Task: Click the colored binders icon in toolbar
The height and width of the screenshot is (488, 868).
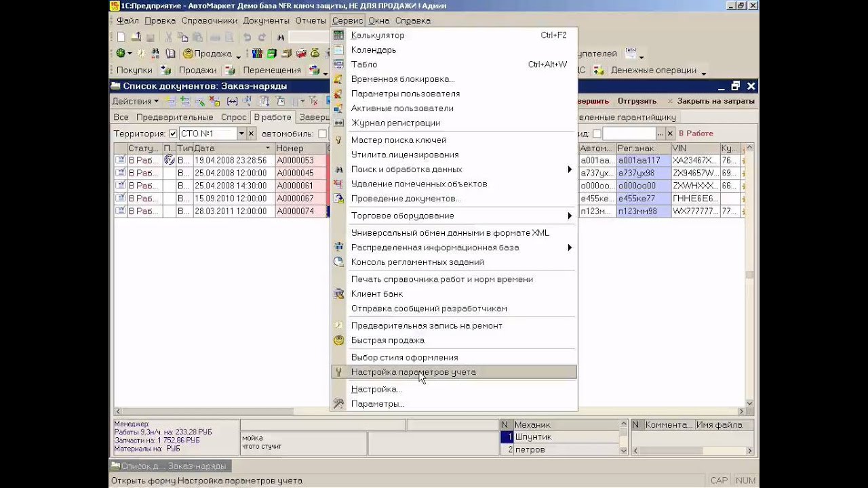Action: point(257,54)
